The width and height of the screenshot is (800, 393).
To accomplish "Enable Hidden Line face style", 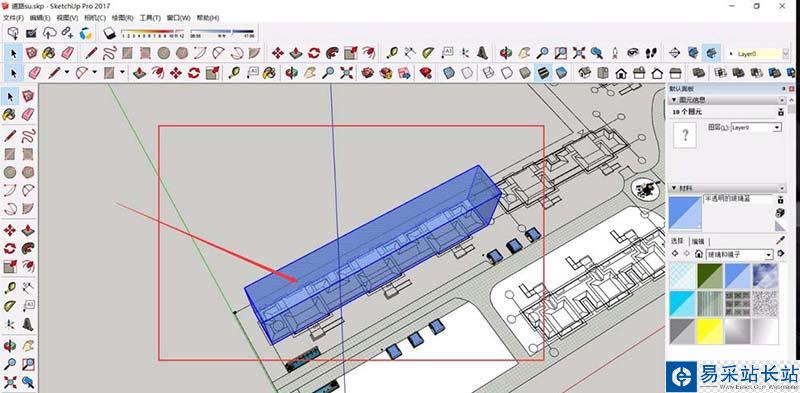I will click(x=507, y=73).
